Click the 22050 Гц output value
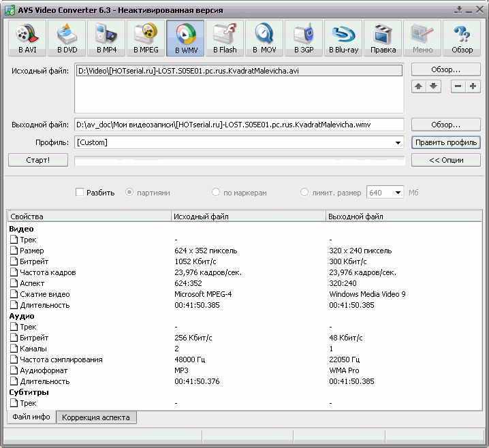 (345, 359)
